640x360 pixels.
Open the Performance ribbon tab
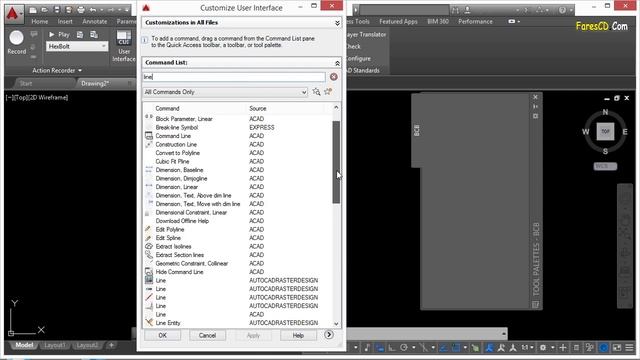tap(475, 22)
